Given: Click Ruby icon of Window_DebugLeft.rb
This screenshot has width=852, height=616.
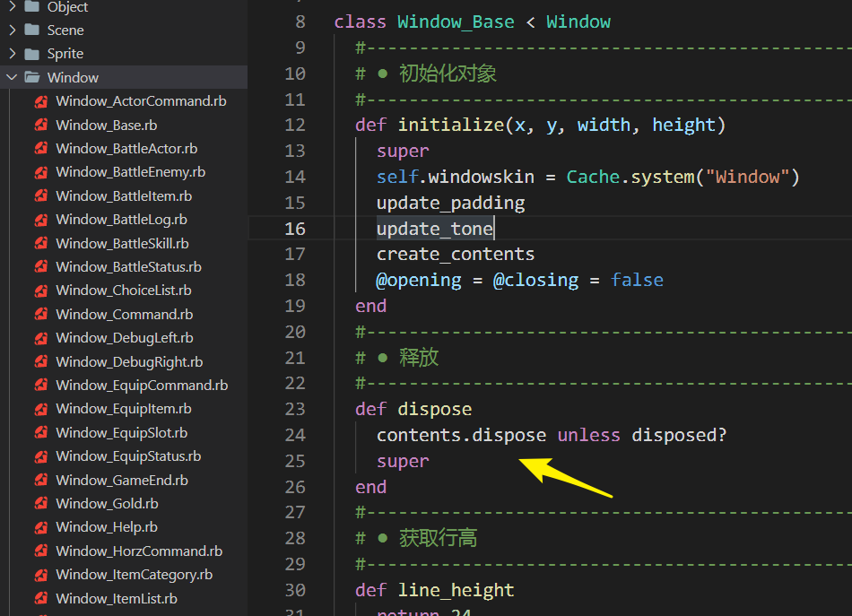Looking at the screenshot, I should point(41,338).
